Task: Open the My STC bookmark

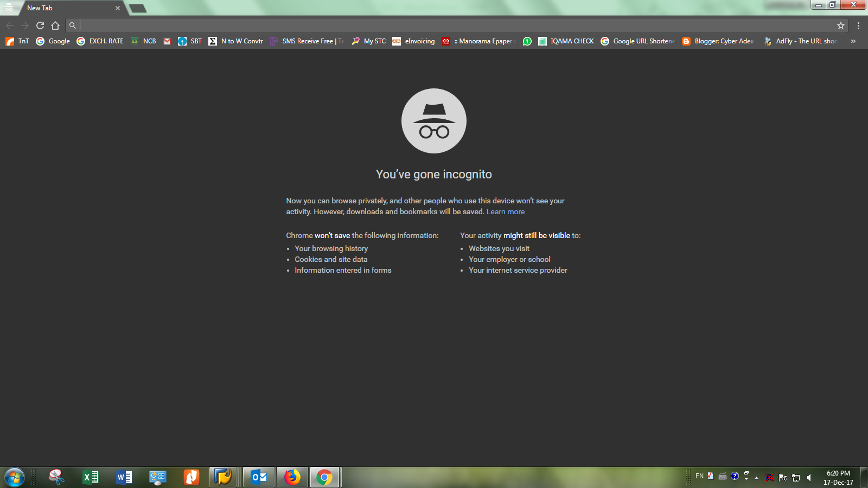Action: [x=369, y=41]
